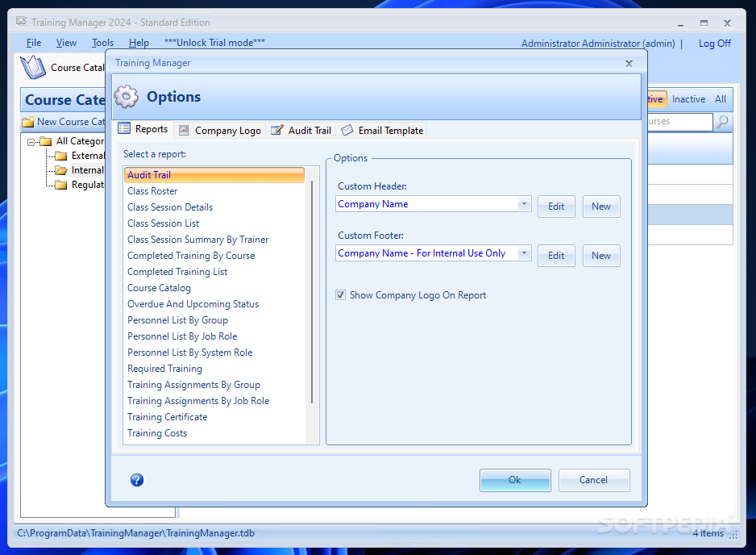Image resolution: width=756 pixels, height=555 pixels.
Task: Collapse the All Categories tree node
Action: coord(31,142)
